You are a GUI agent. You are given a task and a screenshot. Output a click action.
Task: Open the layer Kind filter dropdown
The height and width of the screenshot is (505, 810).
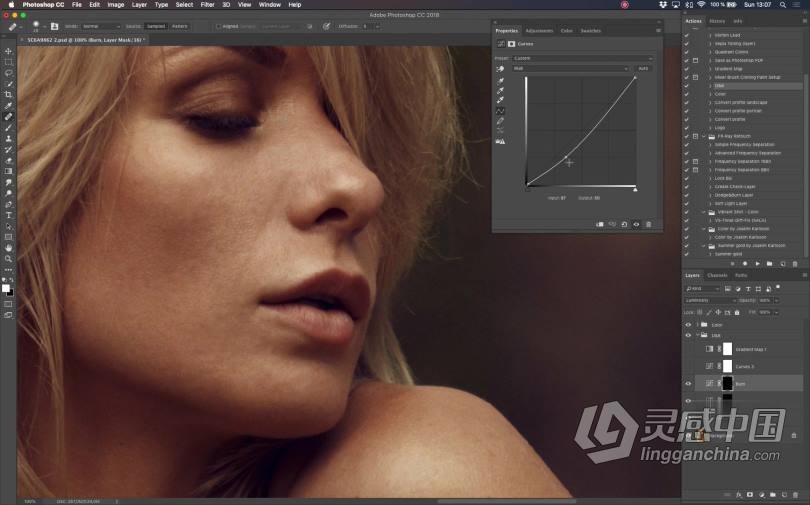click(702, 289)
